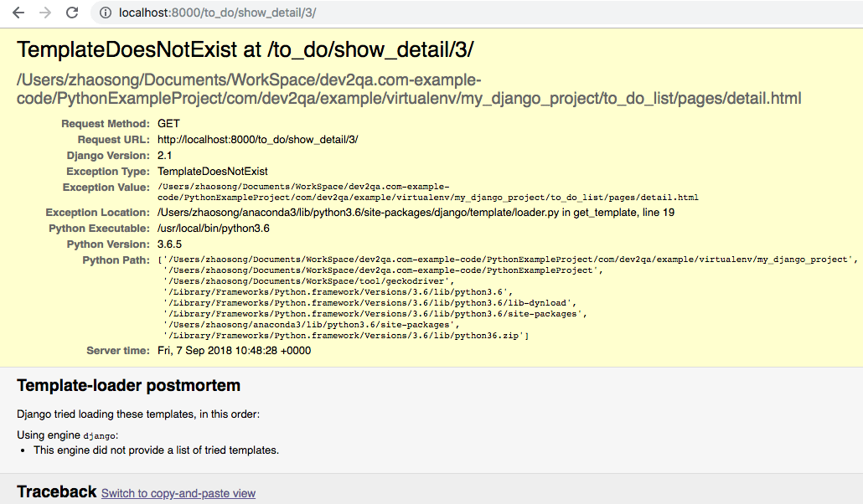Image resolution: width=863 pixels, height=504 pixels.
Task: Click the browser forward arrow
Action: click(45, 13)
